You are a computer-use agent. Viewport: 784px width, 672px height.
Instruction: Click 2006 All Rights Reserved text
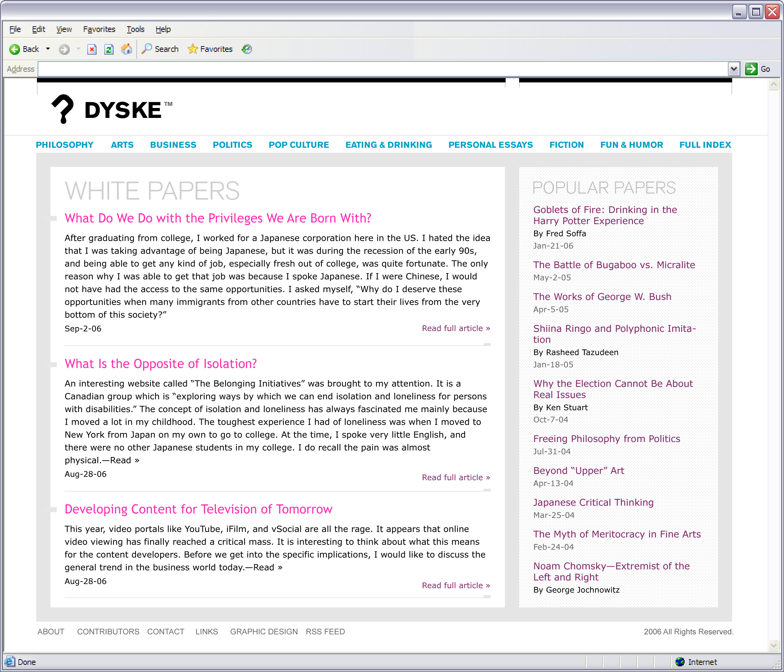(x=688, y=632)
